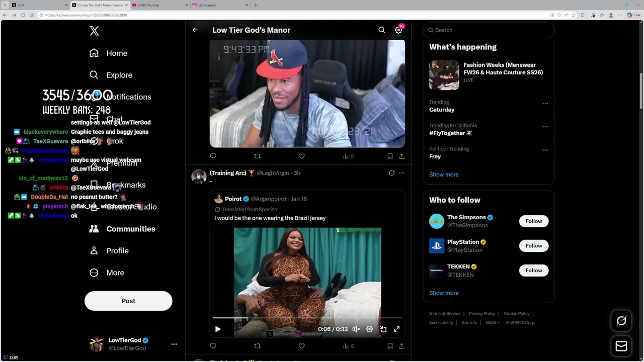Screen dimensions: 644x362
Task: Search within Low Tier God's Manor
Action: [x=381, y=30]
